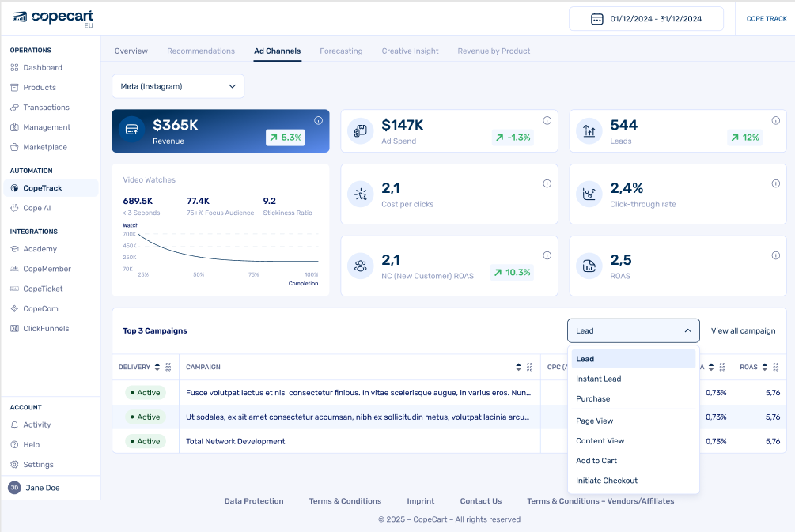Screen dimensions: 795x532
Task: Click the COPE TRACK header link
Action: [x=767, y=19]
